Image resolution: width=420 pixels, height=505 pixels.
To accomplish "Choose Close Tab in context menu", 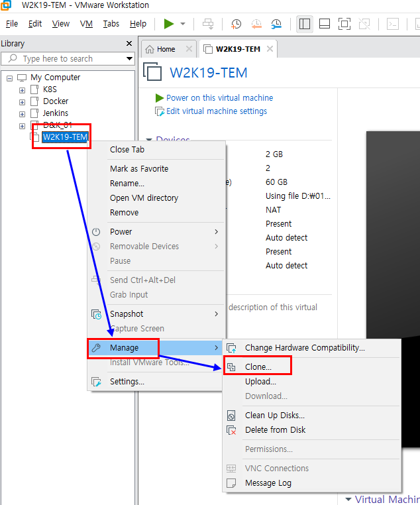I will pyautogui.click(x=156, y=149).
